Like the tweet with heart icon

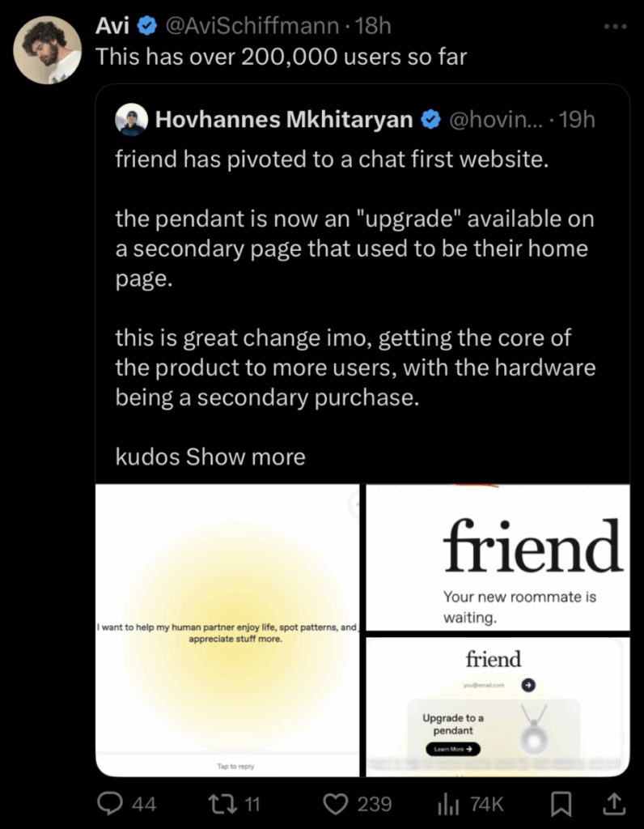335,804
